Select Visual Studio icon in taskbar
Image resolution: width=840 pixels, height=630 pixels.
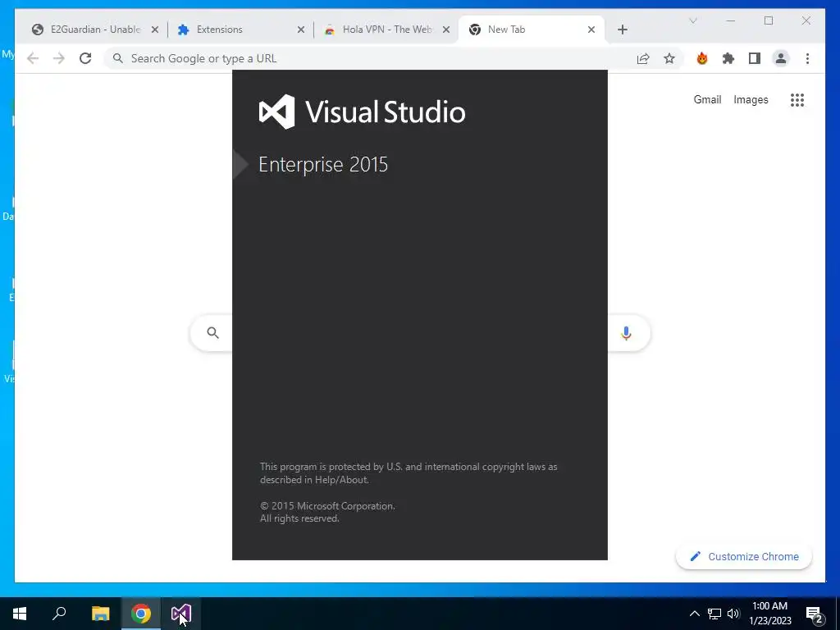point(181,614)
